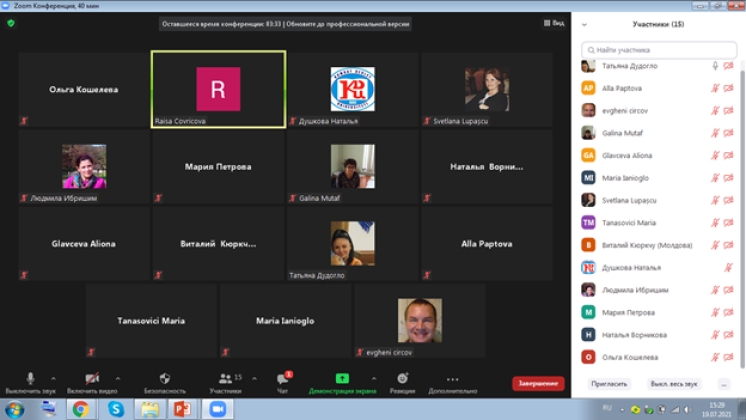The height and width of the screenshot is (420, 746).
Task: Open File Explorer folder from taskbar
Action: coord(149,409)
